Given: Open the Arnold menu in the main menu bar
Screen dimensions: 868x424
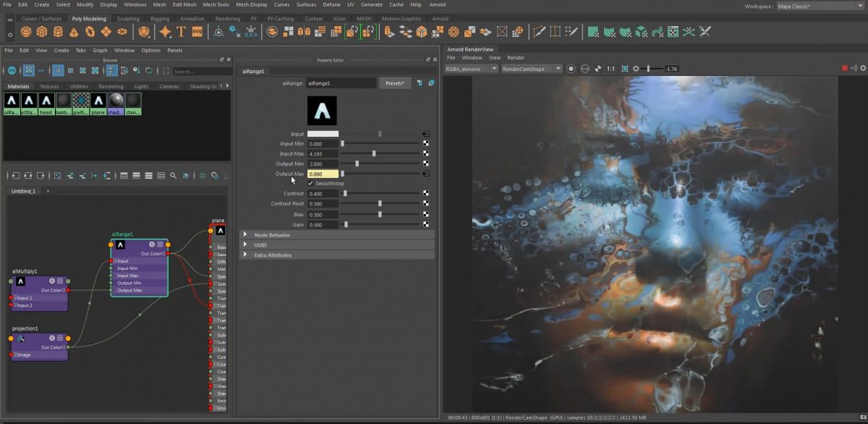Looking at the screenshot, I should [438, 4].
